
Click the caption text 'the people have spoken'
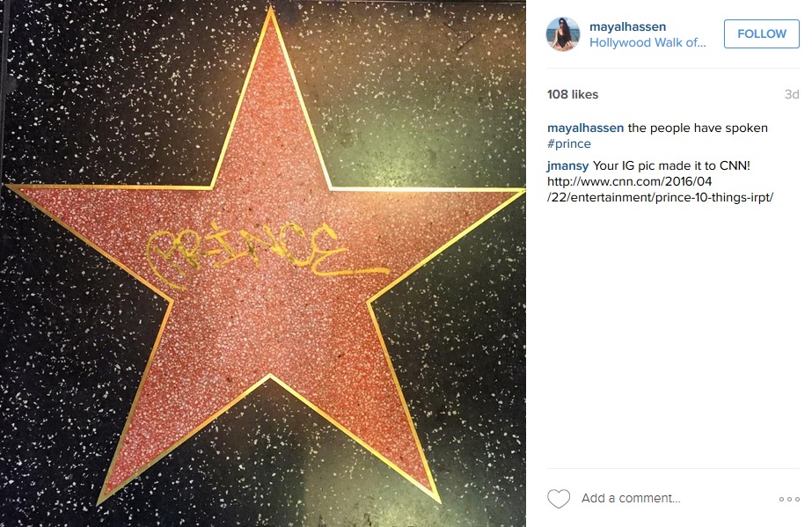click(x=698, y=128)
